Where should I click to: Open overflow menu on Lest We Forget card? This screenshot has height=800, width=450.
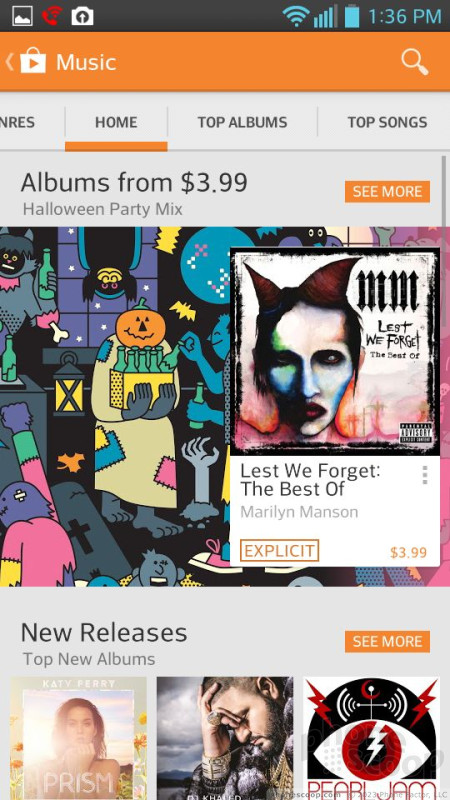click(x=425, y=474)
